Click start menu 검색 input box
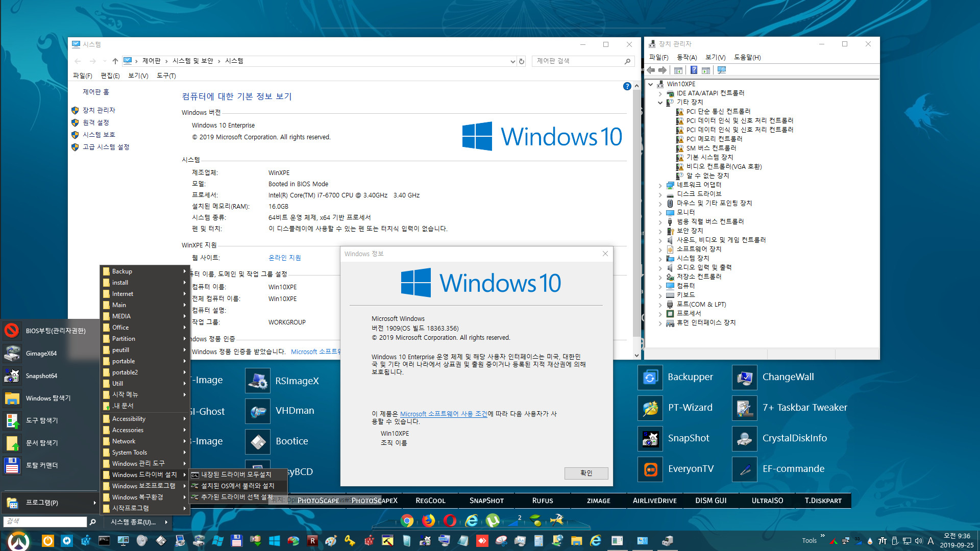Screen dimensions: 980x551 [45, 521]
